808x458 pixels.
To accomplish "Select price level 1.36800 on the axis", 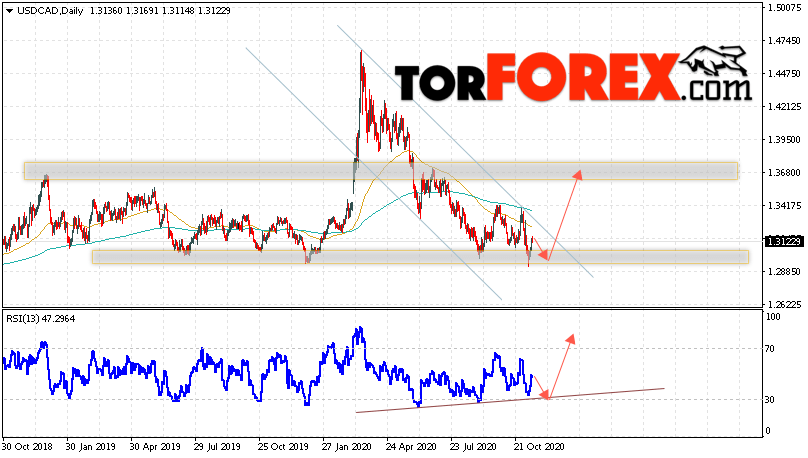I will (x=784, y=173).
